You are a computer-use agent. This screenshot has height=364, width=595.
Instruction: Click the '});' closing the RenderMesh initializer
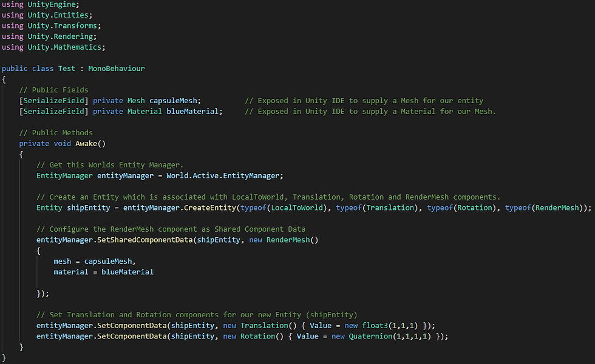(43, 294)
